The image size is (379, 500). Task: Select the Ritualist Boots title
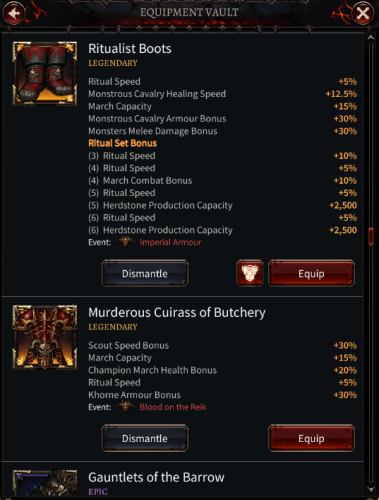click(130, 49)
